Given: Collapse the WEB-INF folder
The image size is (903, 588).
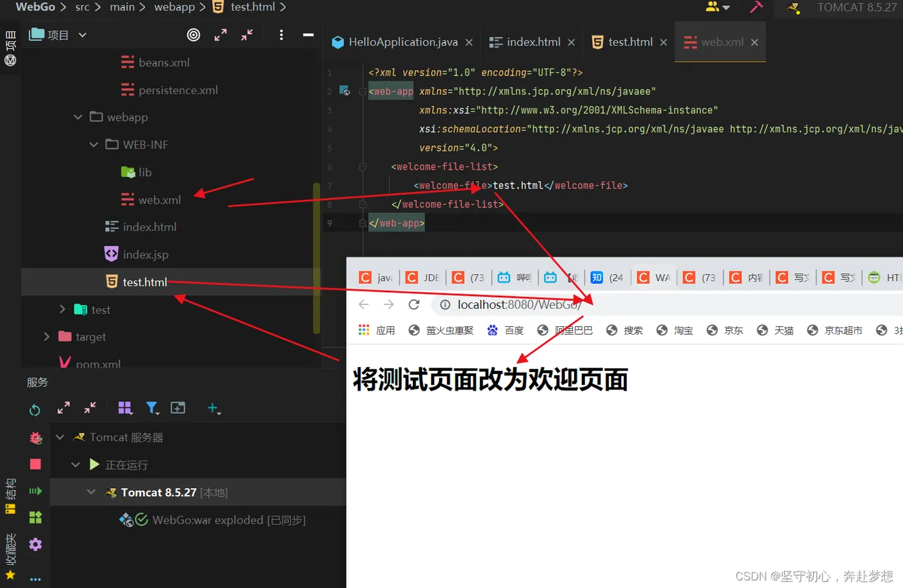Looking at the screenshot, I should pyautogui.click(x=94, y=145).
